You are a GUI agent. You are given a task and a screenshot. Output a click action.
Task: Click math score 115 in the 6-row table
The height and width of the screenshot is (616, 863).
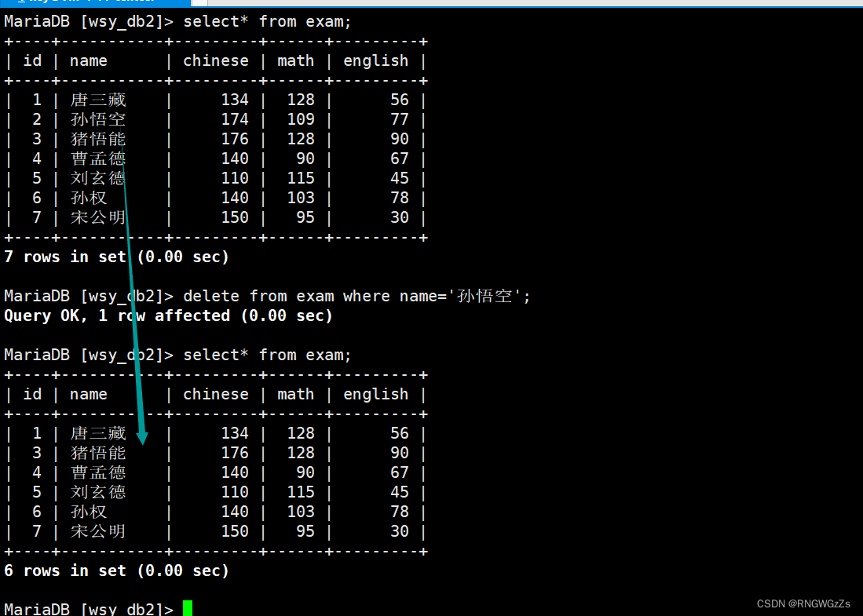[301, 492]
